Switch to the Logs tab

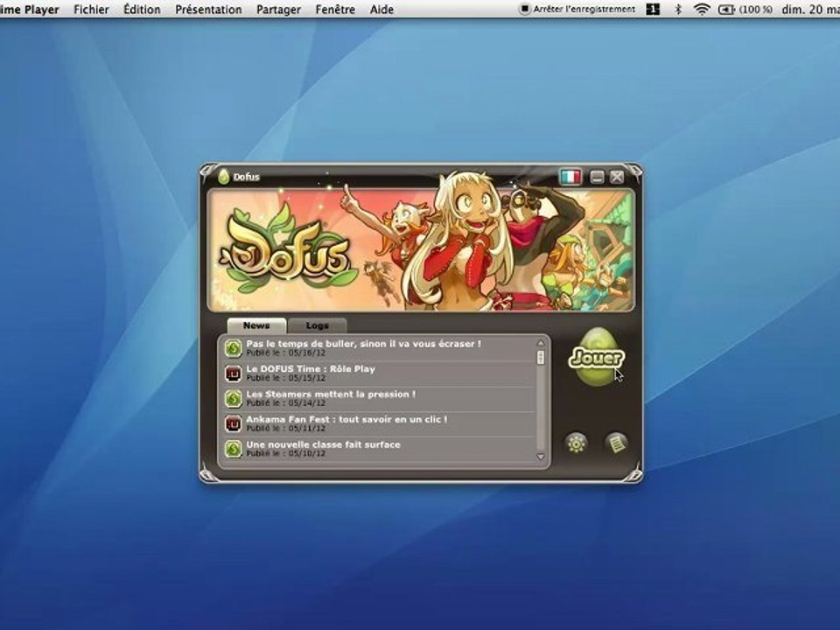(x=317, y=325)
